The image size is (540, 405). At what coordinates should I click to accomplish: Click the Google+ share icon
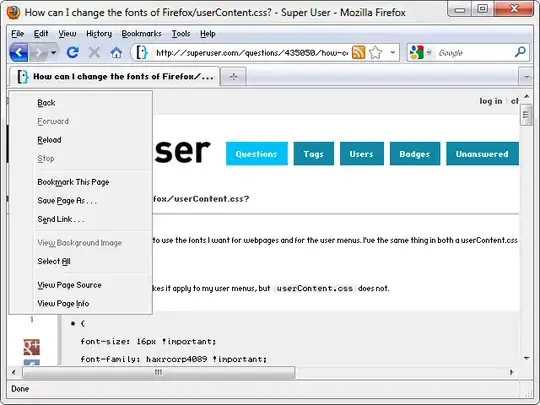[32, 347]
